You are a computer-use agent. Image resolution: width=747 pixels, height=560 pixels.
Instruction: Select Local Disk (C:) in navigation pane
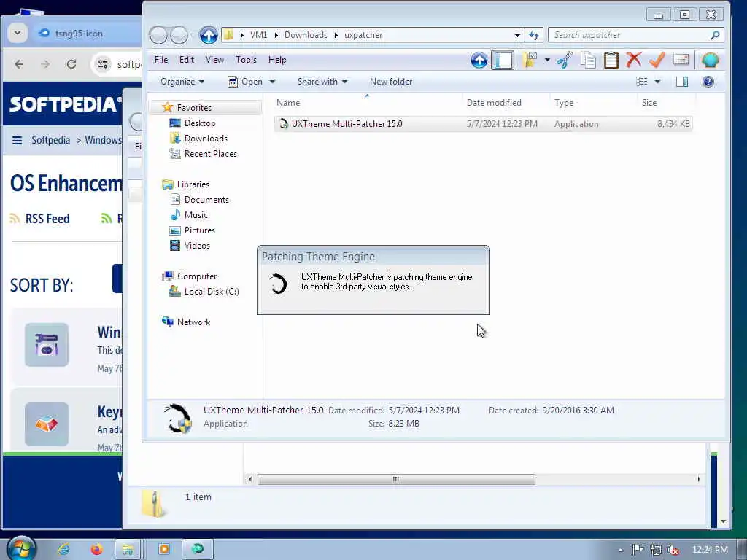point(212,292)
